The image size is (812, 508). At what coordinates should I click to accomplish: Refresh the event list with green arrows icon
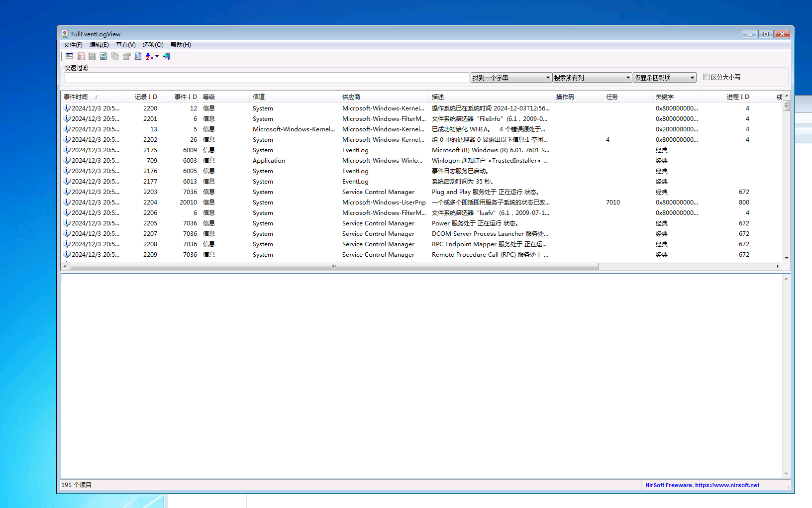[x=103, y=56]
